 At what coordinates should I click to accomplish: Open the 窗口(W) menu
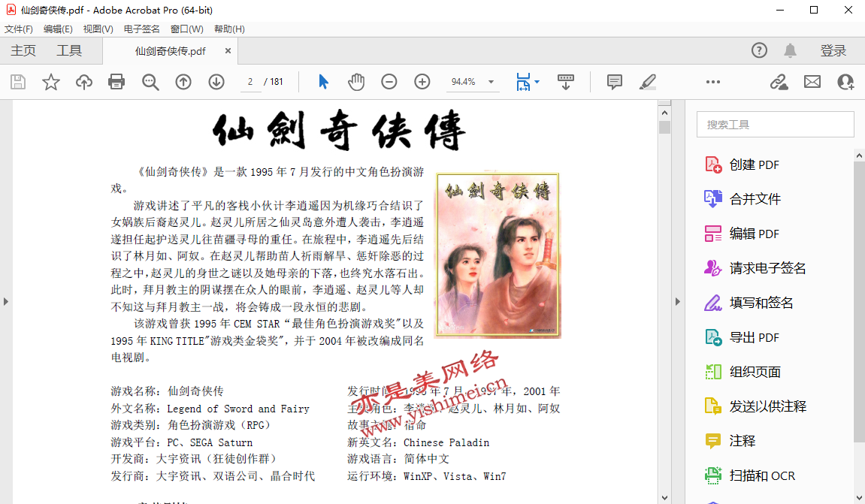[187, 29]
